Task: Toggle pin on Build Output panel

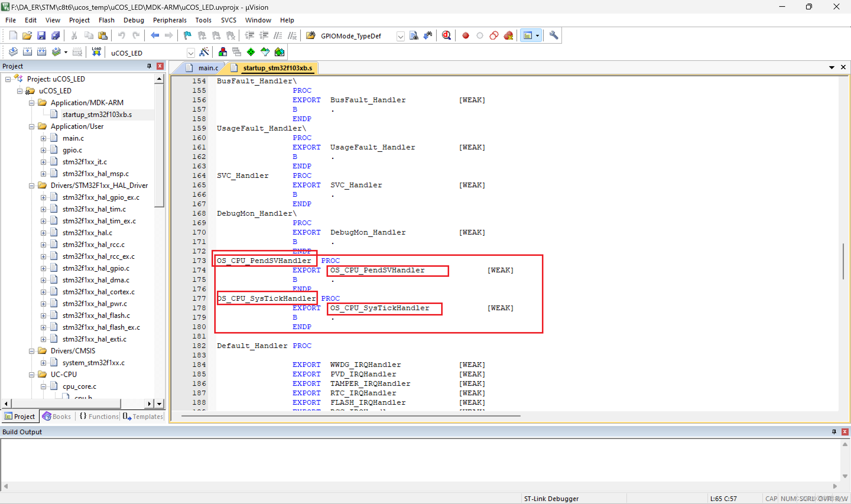Action: point(834,431)
